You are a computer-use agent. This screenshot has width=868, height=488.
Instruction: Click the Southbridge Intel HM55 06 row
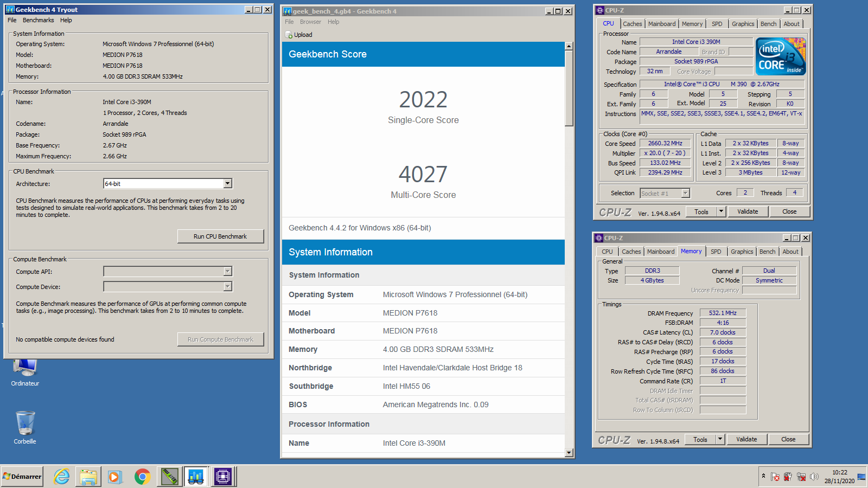pyautogui.click(x=423, y=386)
